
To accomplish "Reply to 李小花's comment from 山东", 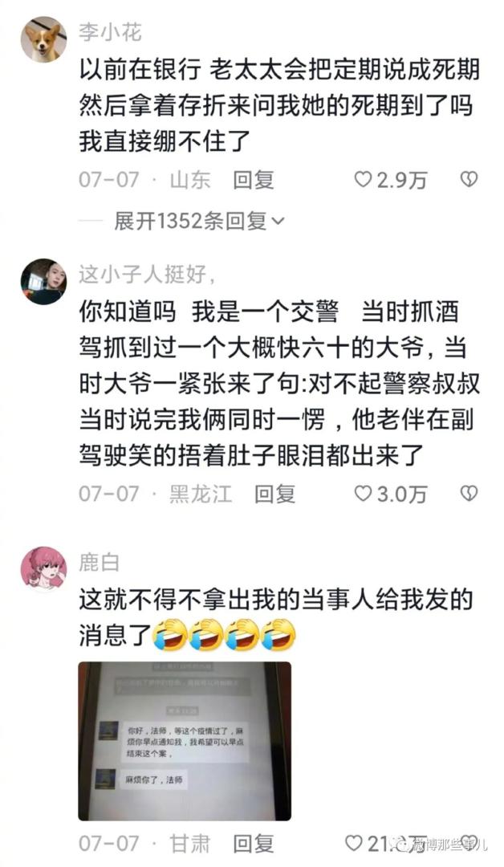I will pyautogui.click(x=253, y=181).
